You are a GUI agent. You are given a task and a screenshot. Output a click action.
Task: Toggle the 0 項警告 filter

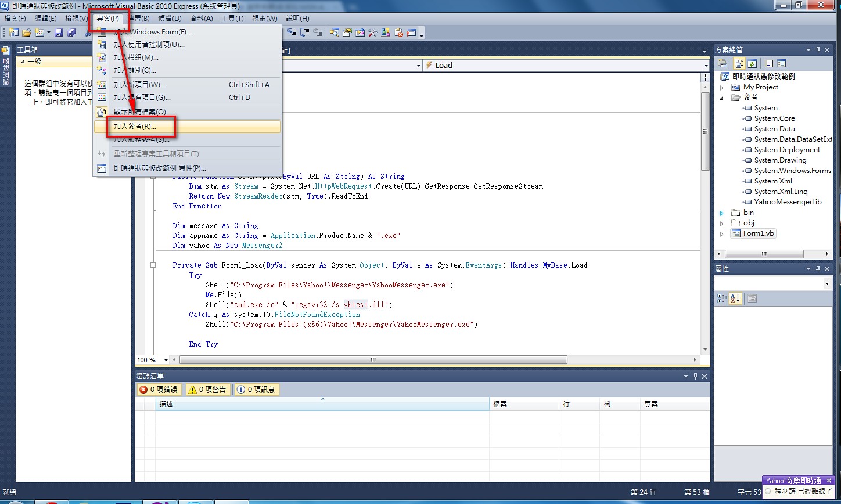pyautogui.click(x=207, y=390)
